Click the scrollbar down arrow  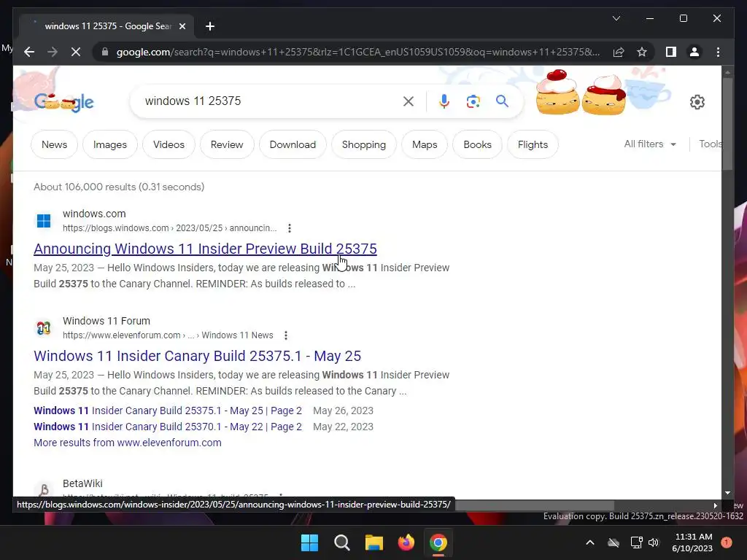(727, 493)
